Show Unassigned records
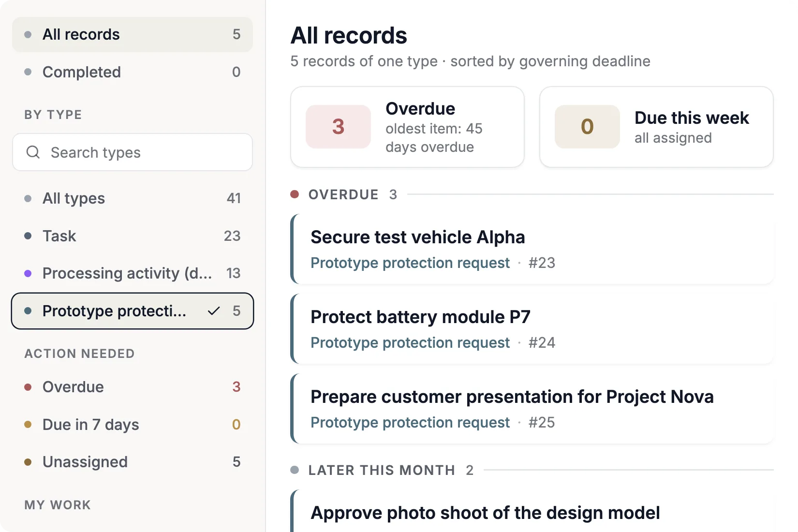This screenshot has height=532, width=798. pos(133,462)
